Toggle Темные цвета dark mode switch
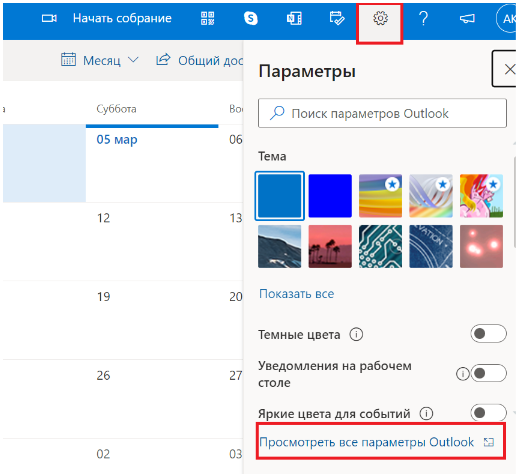 point(488,334)
